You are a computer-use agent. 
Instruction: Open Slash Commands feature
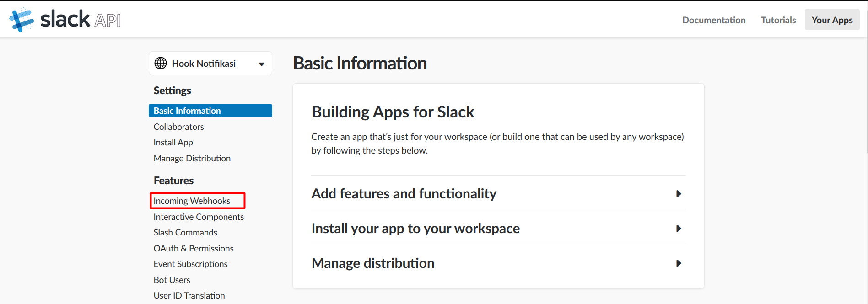click(x=185, y=232)
